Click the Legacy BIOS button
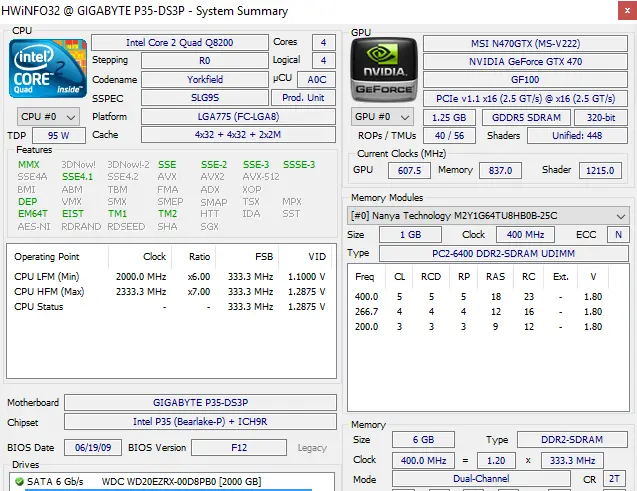Screen dimensions: 637x491 pyautogui.click(x=312, y=447)
